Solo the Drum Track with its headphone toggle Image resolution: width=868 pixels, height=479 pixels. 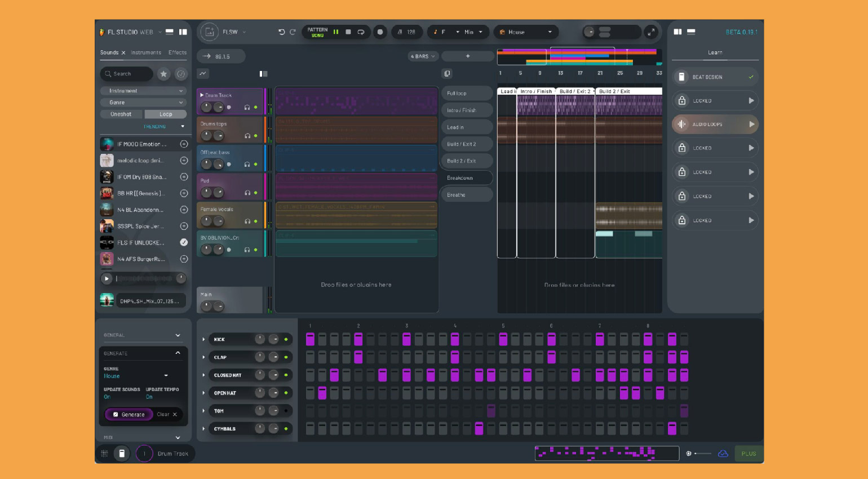pos(247,108)
